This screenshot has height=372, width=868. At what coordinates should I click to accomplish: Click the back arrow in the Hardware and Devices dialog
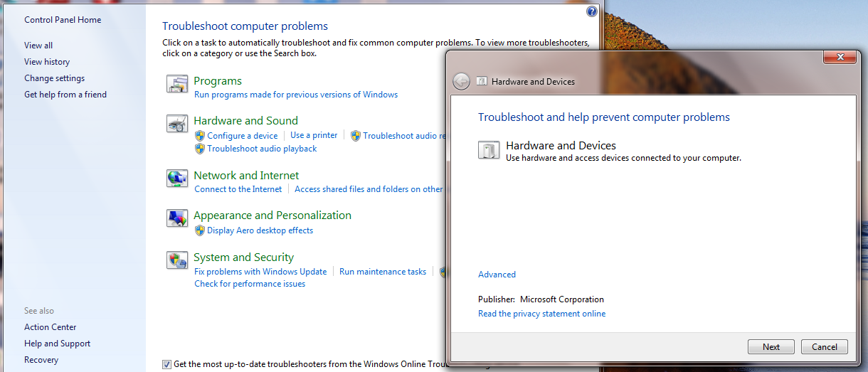(461, 81)
